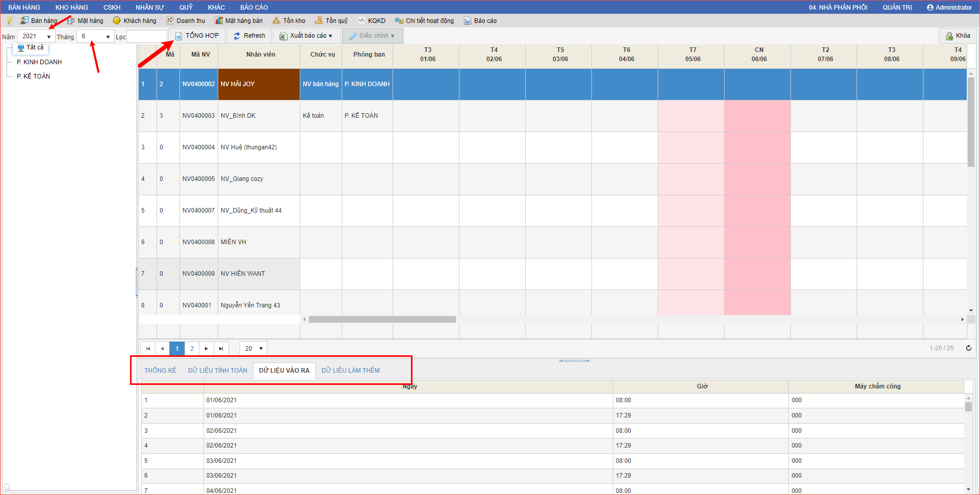Open Khách hàng customer toolbar icon
980x495 pixels.
(135, 21)
